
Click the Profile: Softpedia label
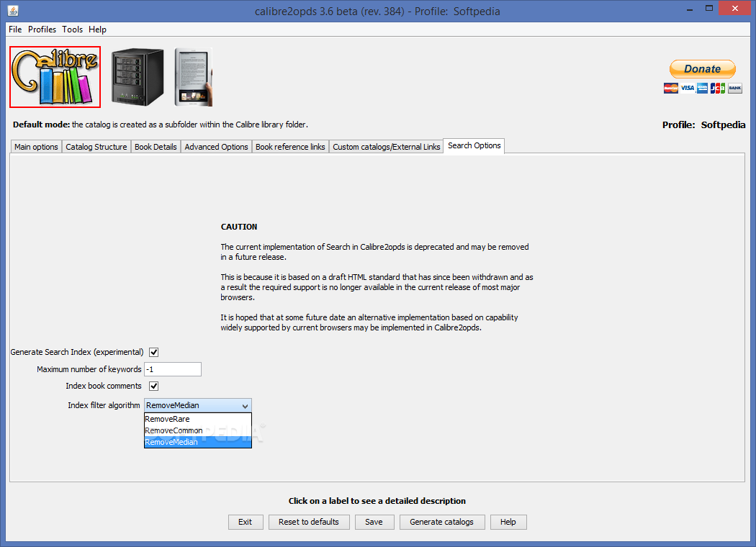(x=704, y=125)
